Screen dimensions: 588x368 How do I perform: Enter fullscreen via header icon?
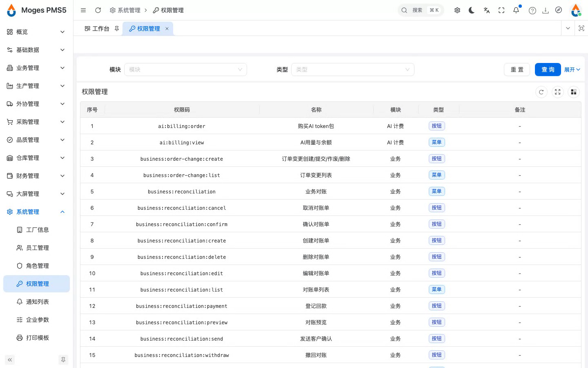pos(501,10)
